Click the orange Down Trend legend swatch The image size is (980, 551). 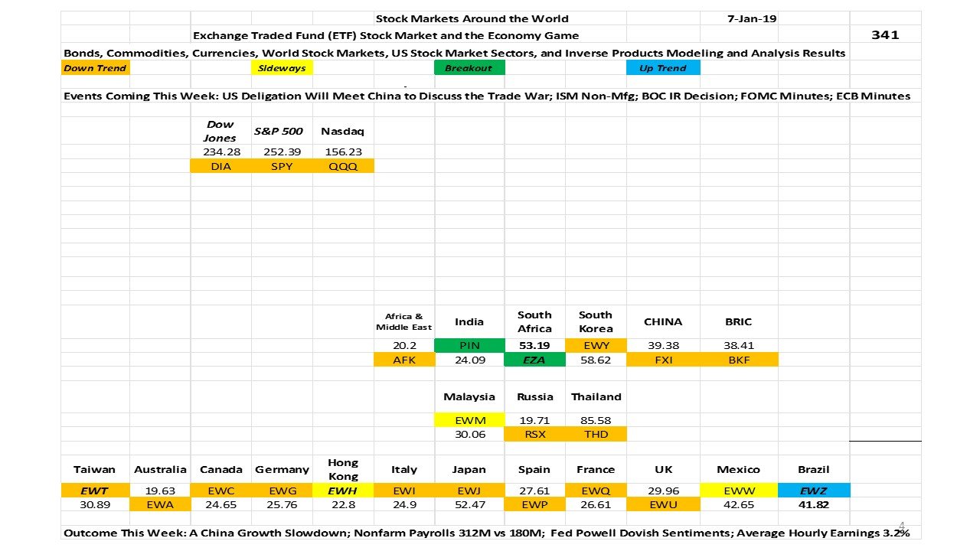96,67
